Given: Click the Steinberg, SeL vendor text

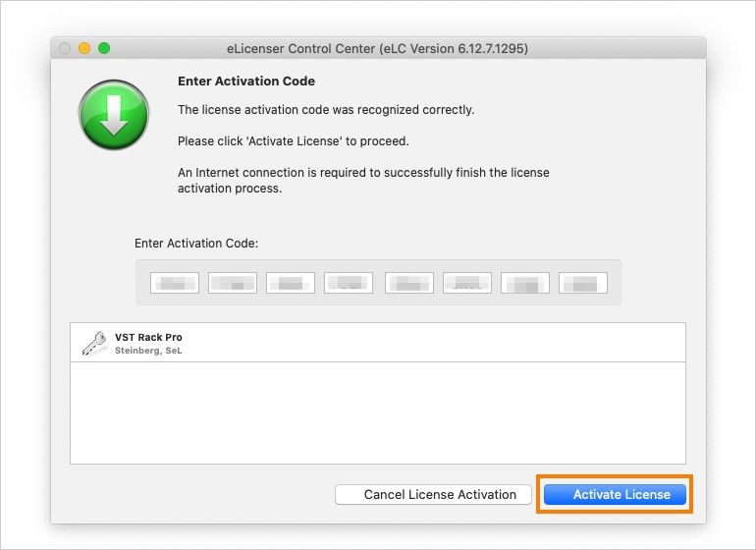Looking at the screenshot, I should [x=148, y=351].
